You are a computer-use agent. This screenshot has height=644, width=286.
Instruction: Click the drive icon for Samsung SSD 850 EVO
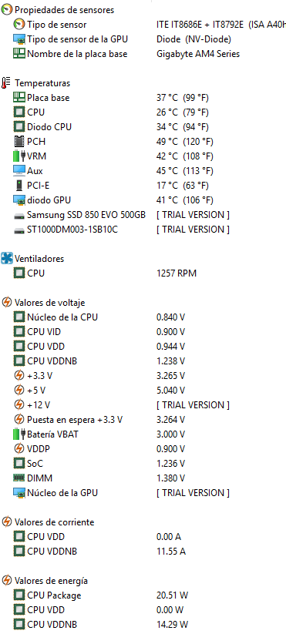pyautogui.click(x=19, y=216)
